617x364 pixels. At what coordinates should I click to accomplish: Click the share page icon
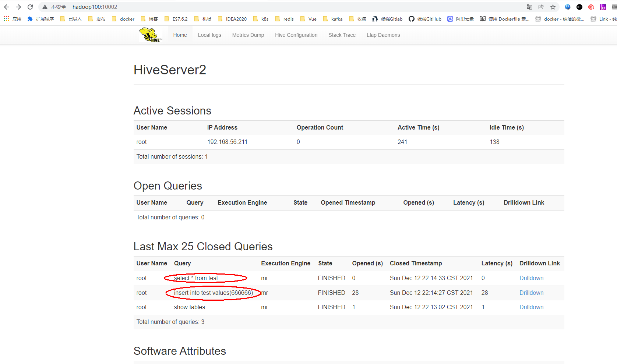[541, 7]
